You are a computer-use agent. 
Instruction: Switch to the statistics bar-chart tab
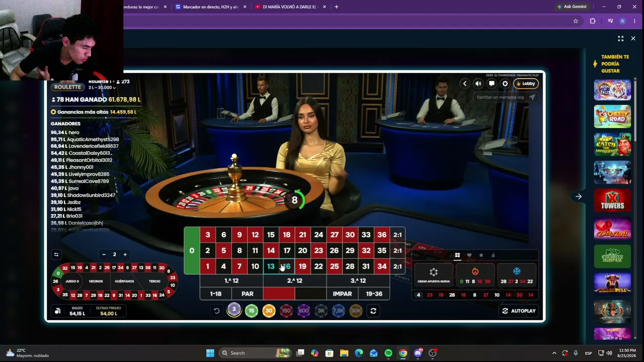tap(493, 255)
